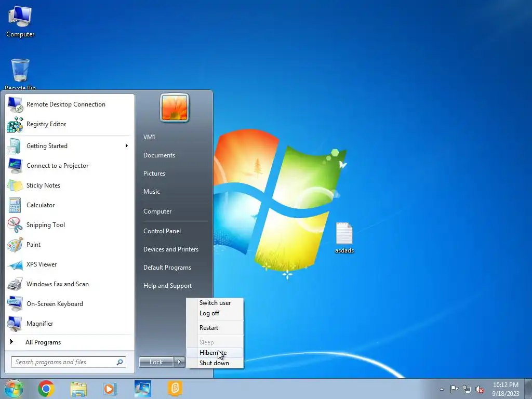Click the Computer desktop icon

[20, 22]
